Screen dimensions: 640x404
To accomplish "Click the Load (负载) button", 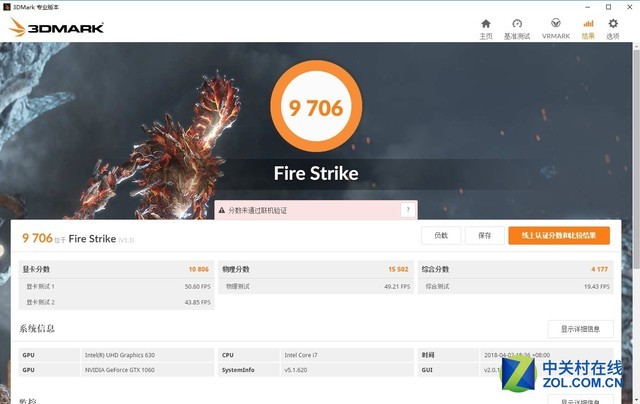I will tap(441, 236).
